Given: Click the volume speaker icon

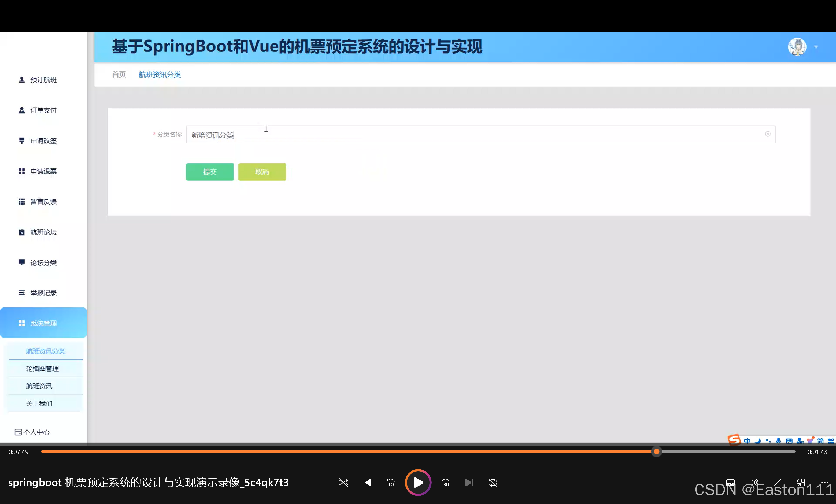Looking at the screenshot, I should point(754,482).
